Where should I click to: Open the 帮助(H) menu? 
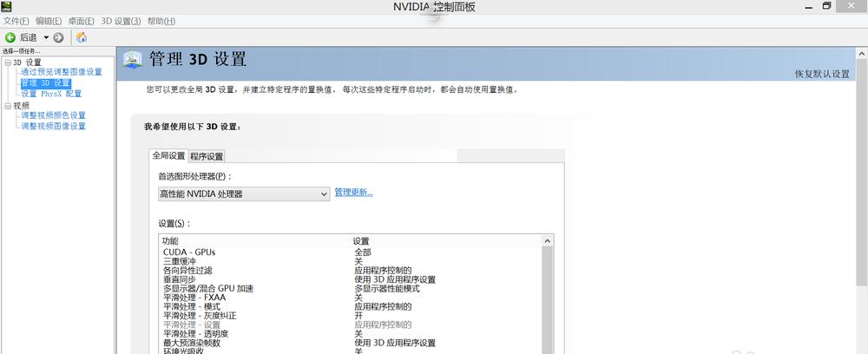coord(161,21)
